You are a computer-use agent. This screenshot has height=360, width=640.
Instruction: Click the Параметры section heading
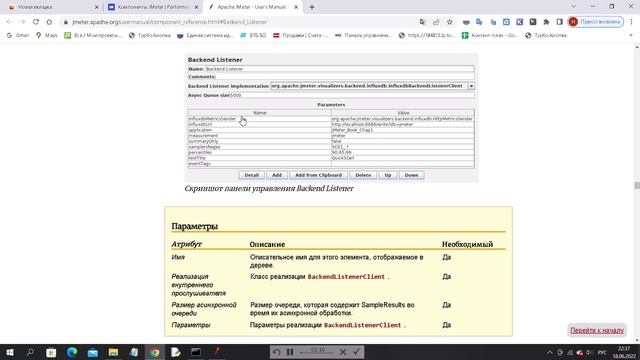(x=195, y=226)
